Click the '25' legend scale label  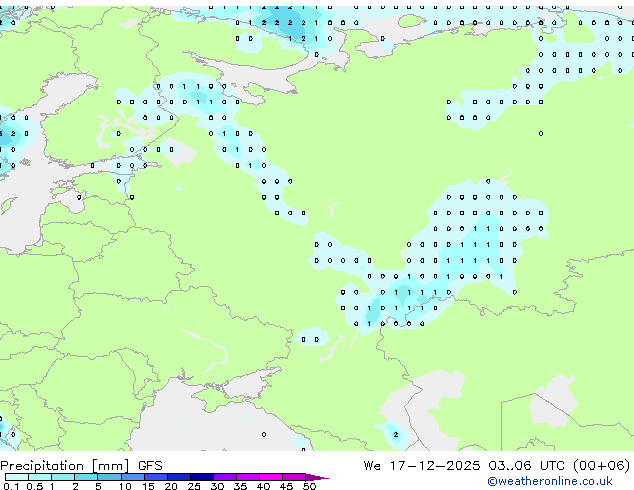[194, 486]
